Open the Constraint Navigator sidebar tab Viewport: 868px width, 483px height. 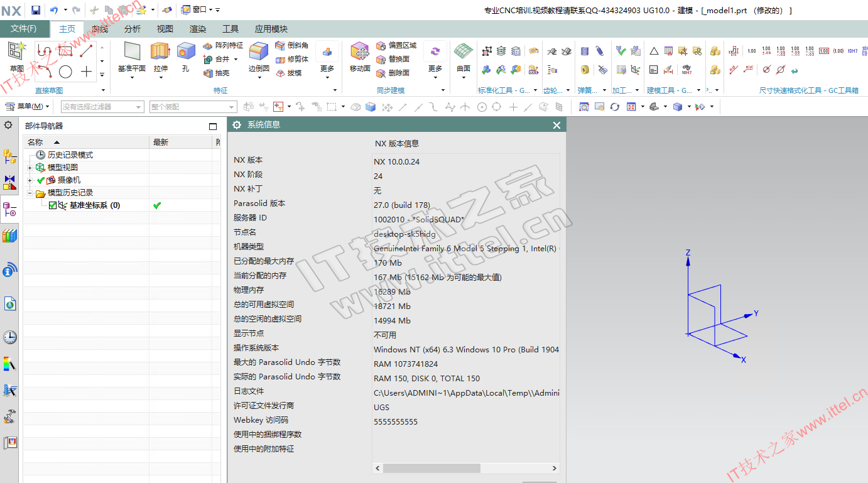[x=9, y=183]
